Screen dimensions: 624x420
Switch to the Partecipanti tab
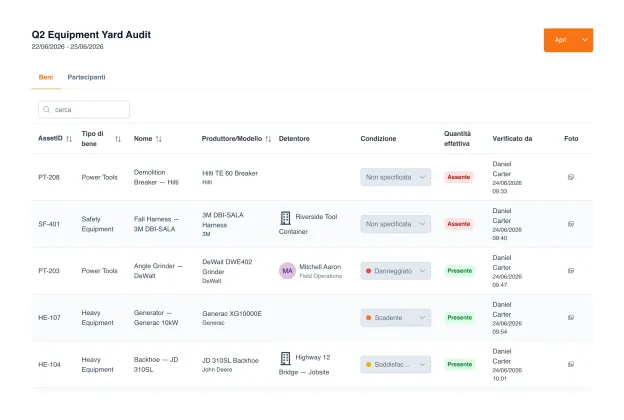[86, 77]
